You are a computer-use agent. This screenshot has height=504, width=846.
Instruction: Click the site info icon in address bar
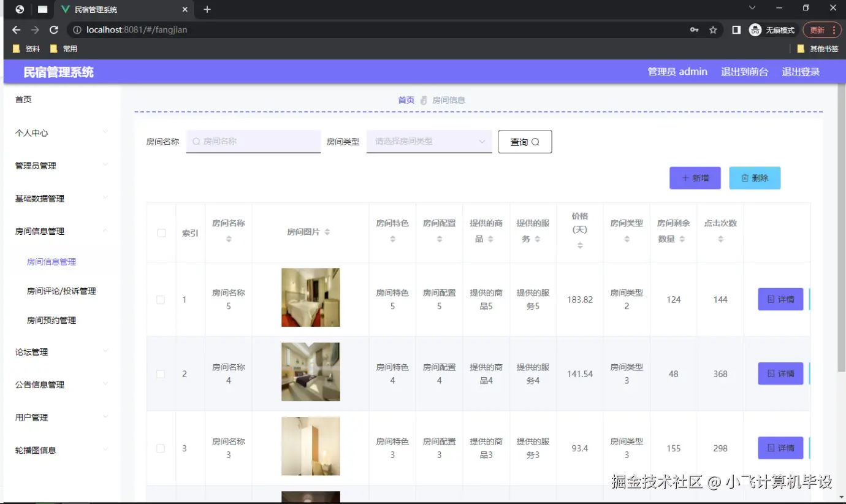77,30
